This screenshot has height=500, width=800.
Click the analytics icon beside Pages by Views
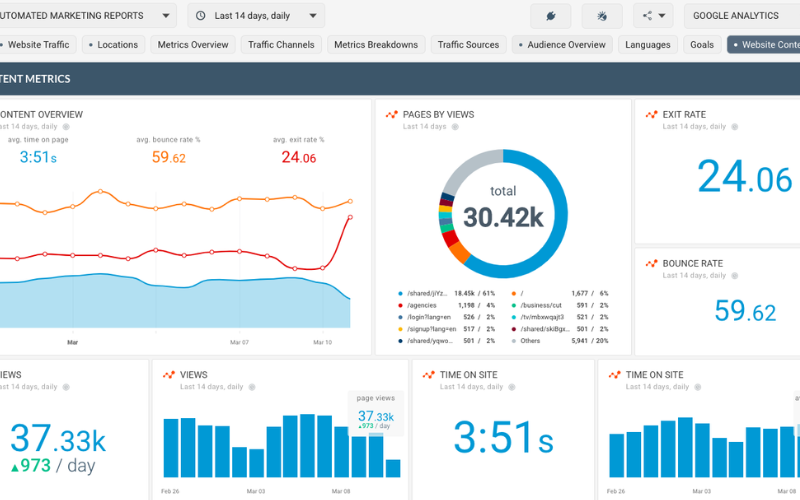coord(392,115)
